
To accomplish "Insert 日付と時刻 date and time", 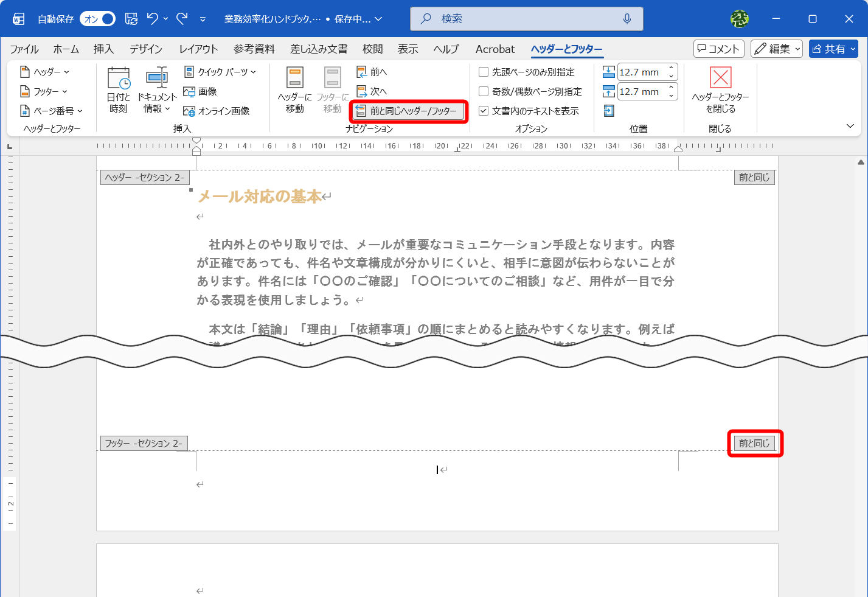I will click(x=119, y=90).
